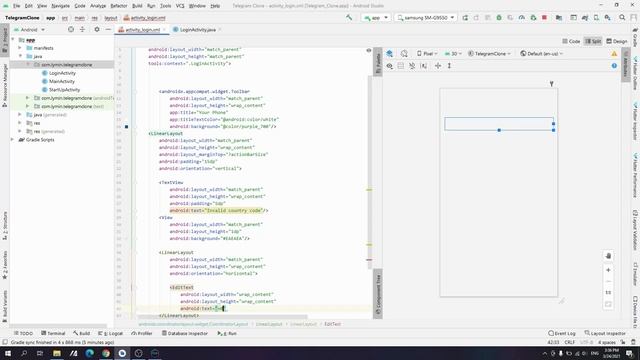Select the activity_login.xml editor tab

[142, 30]
